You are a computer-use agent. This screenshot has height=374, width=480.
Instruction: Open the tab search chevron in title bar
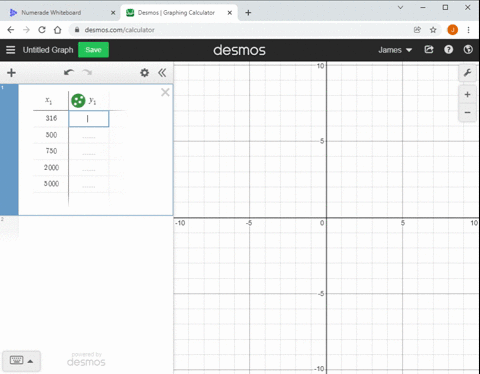click(400, 7)
